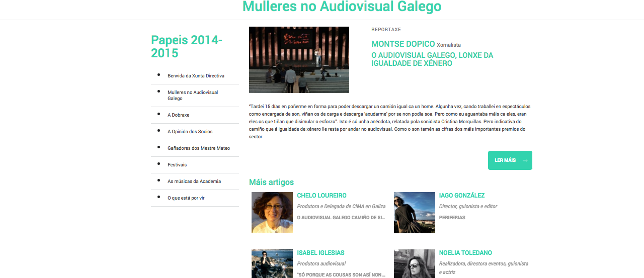Click the REPORTAXE label
Screen dimensions: 644x278
coord(386,30)
